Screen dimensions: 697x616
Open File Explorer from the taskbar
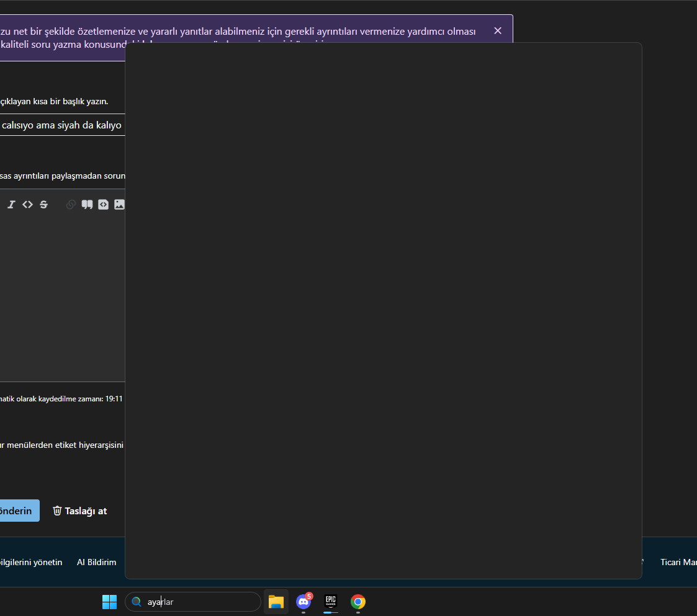coord(276,602)
